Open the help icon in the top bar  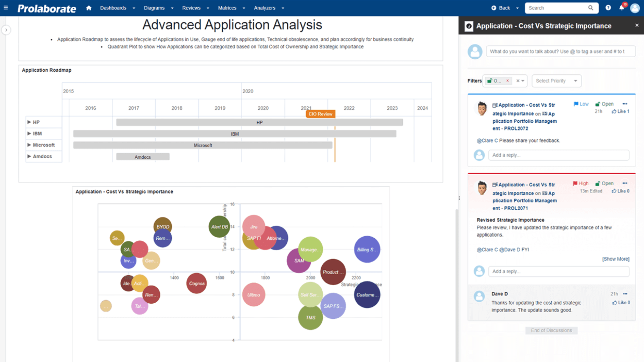tap(608, 8)
